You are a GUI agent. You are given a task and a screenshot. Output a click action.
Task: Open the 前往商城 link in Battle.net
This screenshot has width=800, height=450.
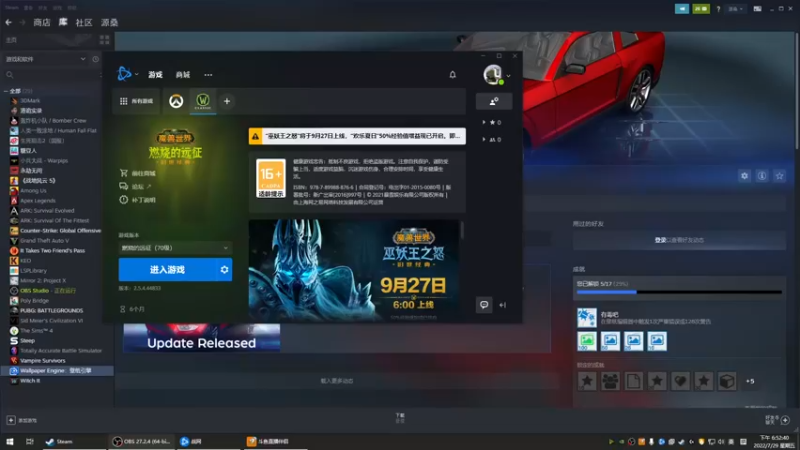138,173
